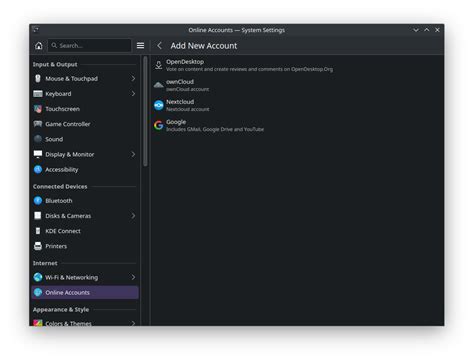
Task: Select the Nextcloud logo icon
Action: coord(159,105)
